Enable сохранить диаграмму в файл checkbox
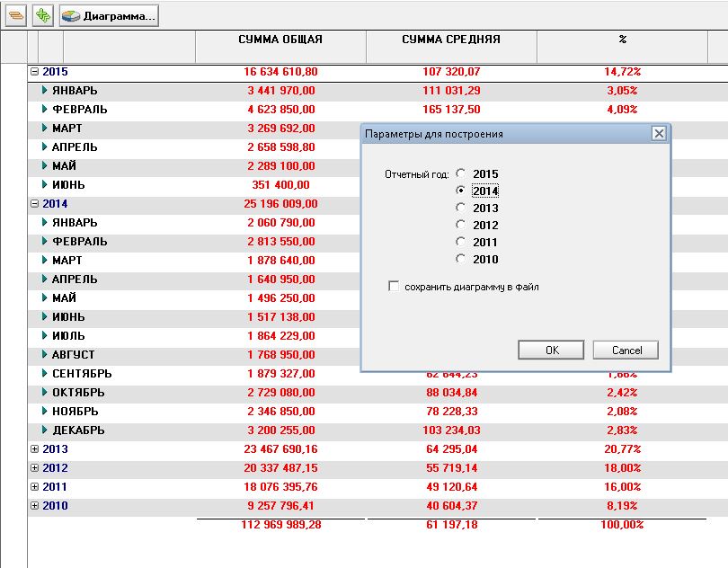 (393, 287)
